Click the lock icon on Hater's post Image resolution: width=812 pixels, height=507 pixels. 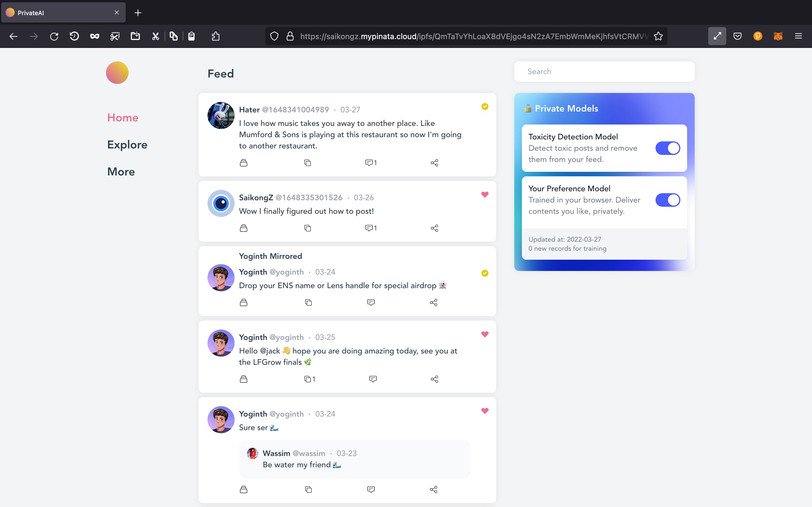pyautogui.click(x=243, y=162)
